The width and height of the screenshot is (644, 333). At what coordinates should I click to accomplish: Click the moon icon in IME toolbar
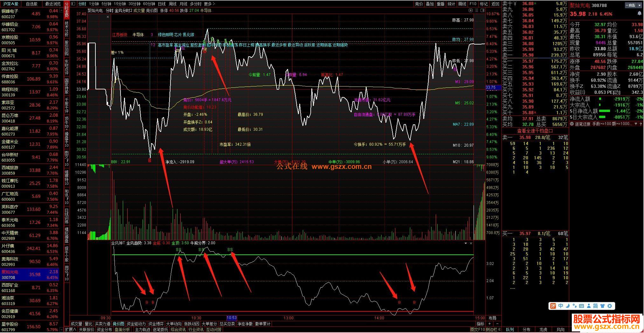click(567, 306)
